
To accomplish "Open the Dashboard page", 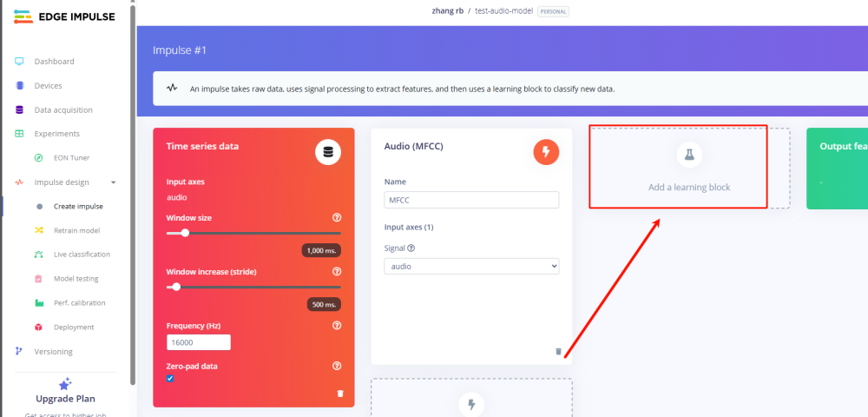I will pos(54,62).
